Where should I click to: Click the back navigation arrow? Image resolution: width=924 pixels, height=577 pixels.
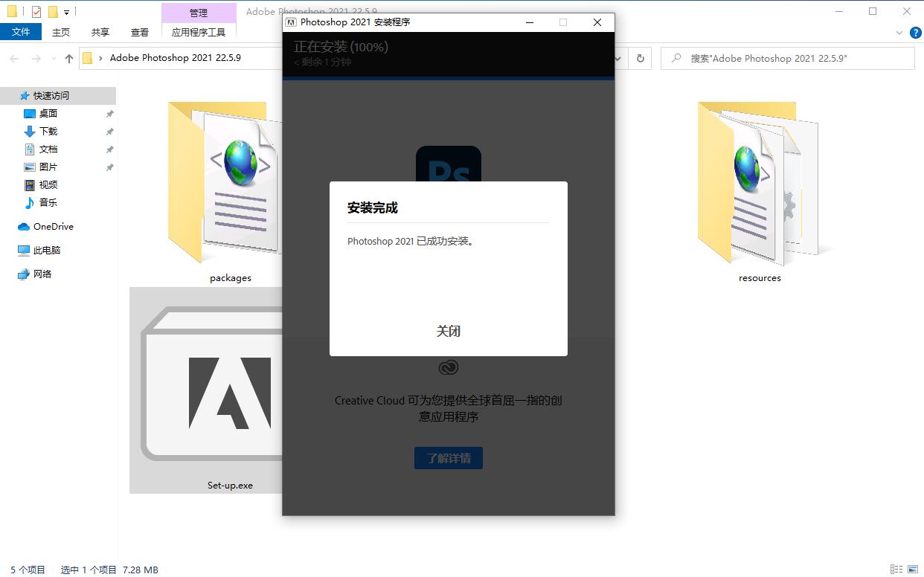(x=13, y=58)
